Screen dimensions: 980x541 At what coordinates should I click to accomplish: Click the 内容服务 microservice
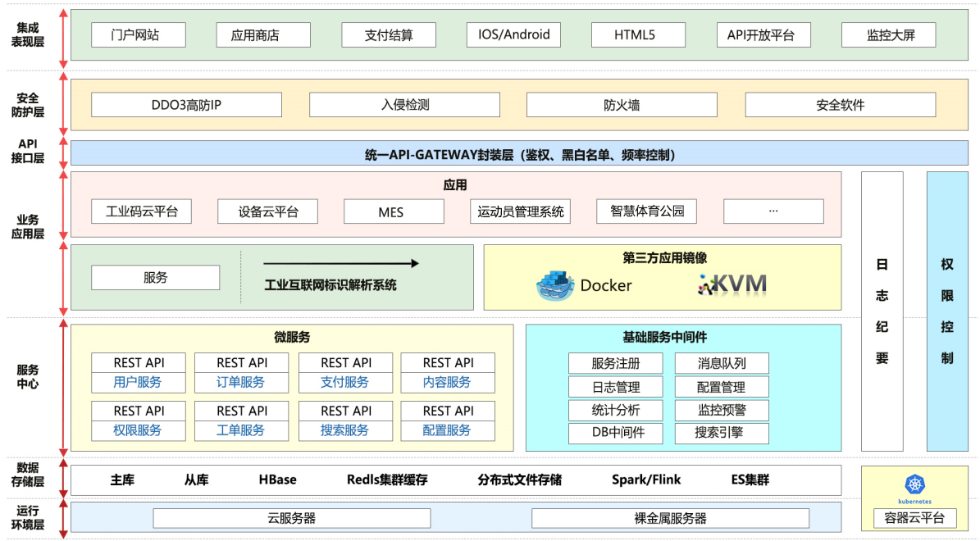(x=448, y=382)
